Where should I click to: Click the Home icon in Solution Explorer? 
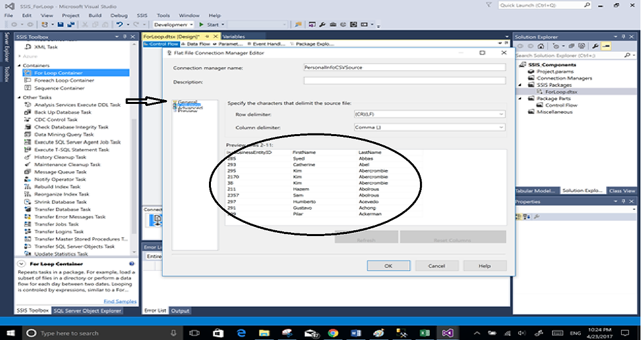(541, 46)
